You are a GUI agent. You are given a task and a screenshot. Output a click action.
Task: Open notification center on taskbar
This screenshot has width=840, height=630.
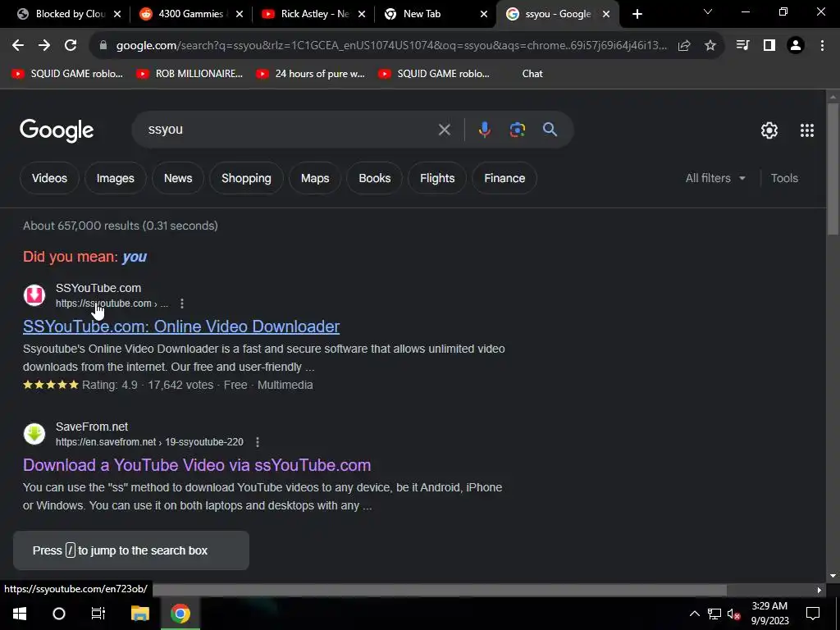(813, 614)
